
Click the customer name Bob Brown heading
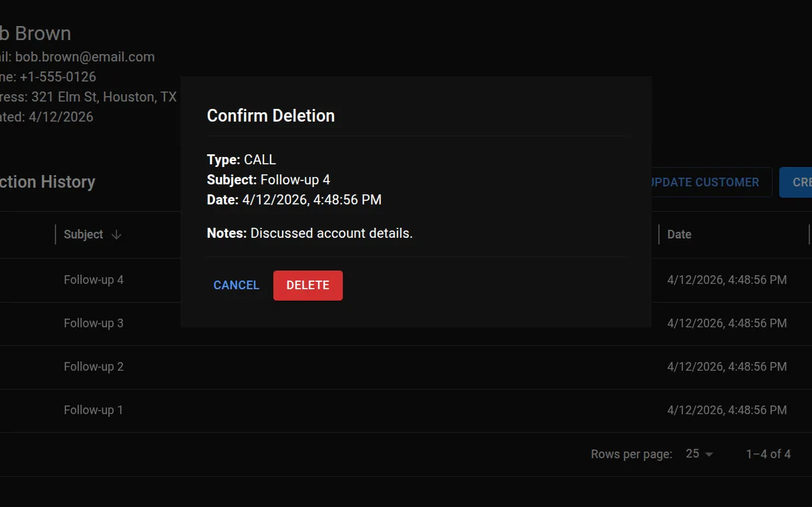tap(35, 33)
